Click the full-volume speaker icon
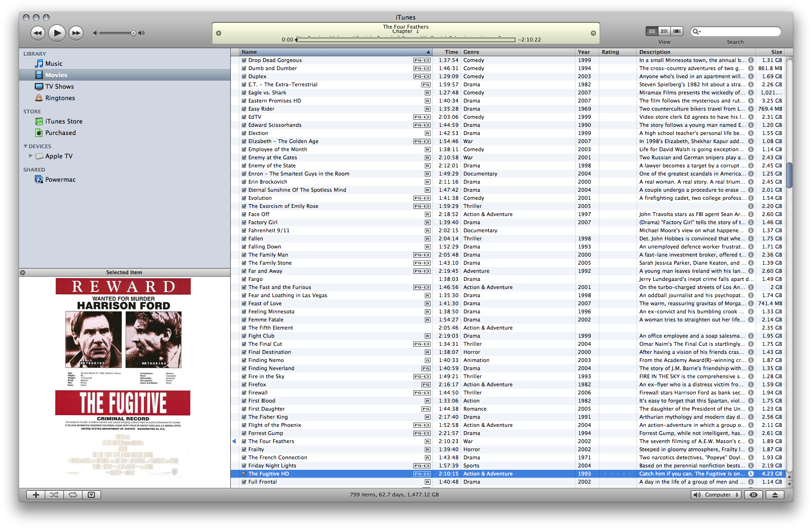The width and height of the screenshot is (812, 528). 142,33
